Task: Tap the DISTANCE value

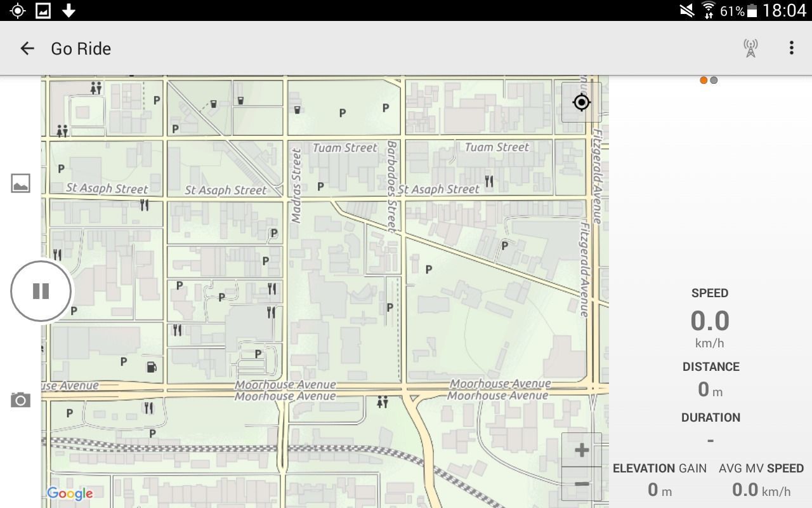Action: (710, 389)
